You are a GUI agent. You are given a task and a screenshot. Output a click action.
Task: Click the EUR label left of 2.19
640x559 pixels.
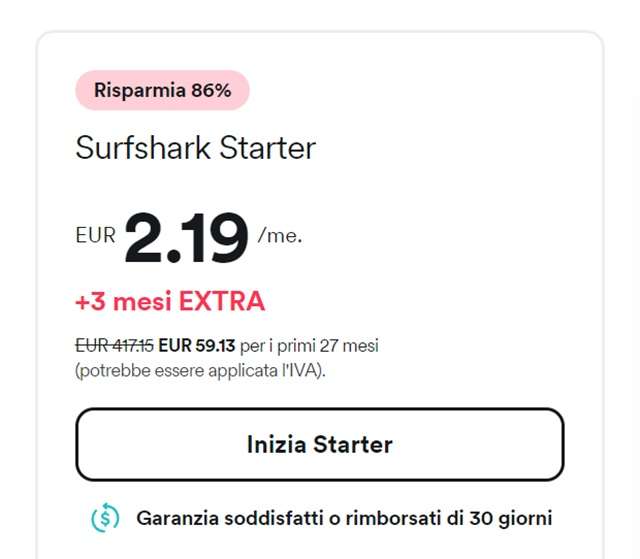point(96,236)
